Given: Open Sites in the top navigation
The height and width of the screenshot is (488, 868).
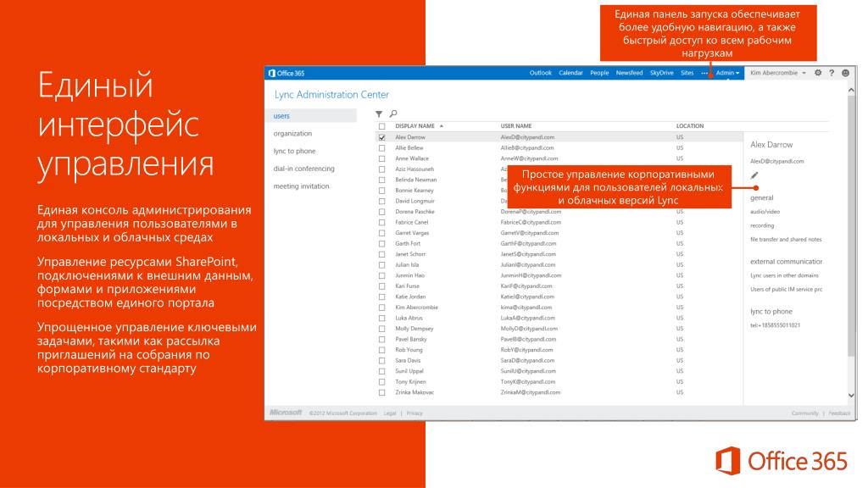Looking at the screenshot, I should point(687,73).
